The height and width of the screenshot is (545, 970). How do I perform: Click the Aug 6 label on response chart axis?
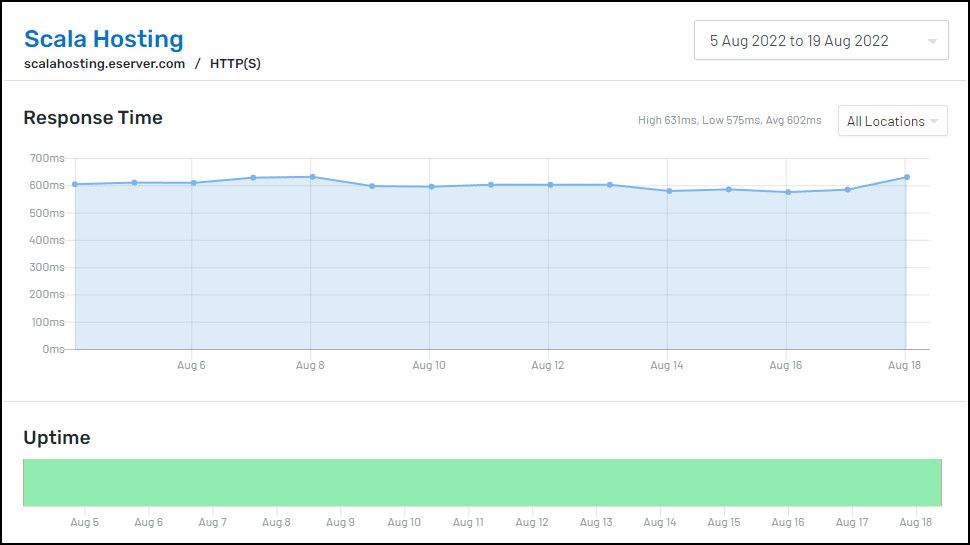tap(191, 366)
